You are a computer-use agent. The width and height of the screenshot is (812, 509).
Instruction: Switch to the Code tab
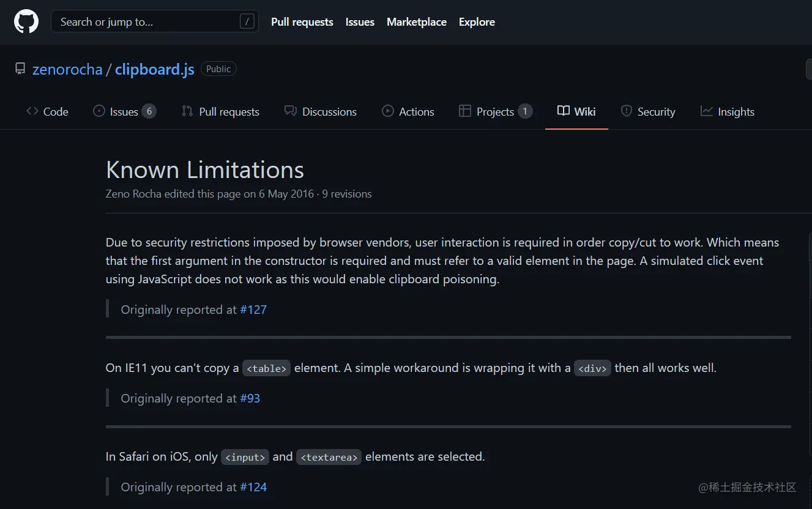click(47, 111)
